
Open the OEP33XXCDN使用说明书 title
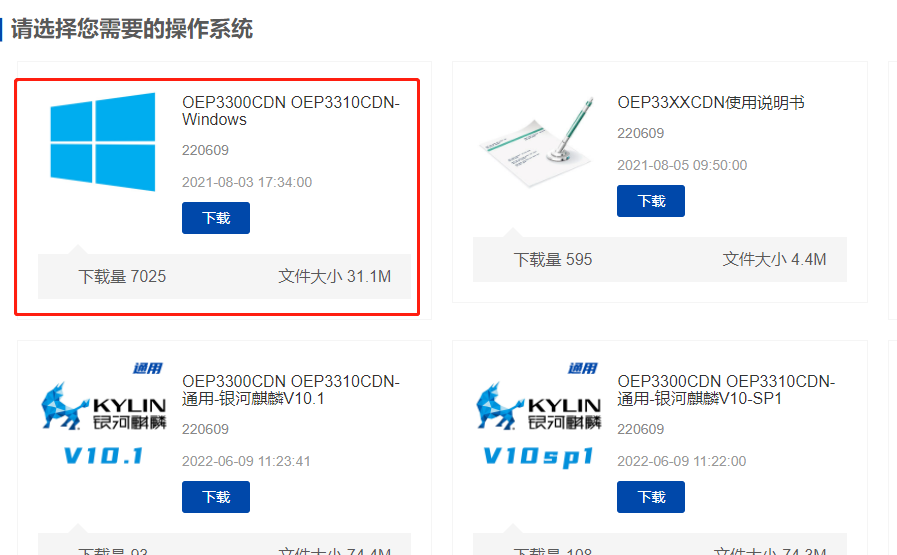click(711, 102)
